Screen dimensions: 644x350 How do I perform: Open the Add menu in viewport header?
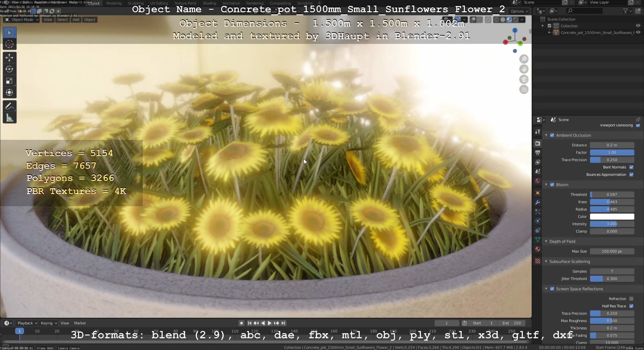pos(76,20)
